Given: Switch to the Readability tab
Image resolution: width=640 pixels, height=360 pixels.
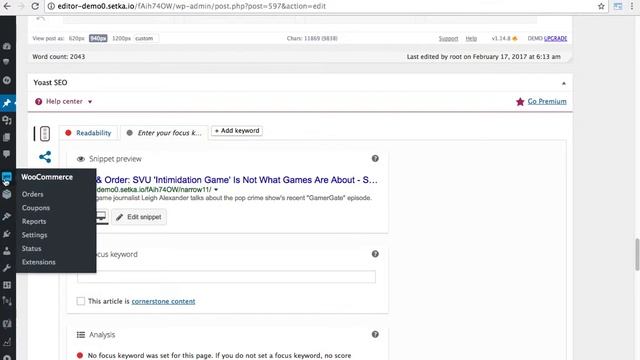Looking at the screenshot, I should pos(88,133).
